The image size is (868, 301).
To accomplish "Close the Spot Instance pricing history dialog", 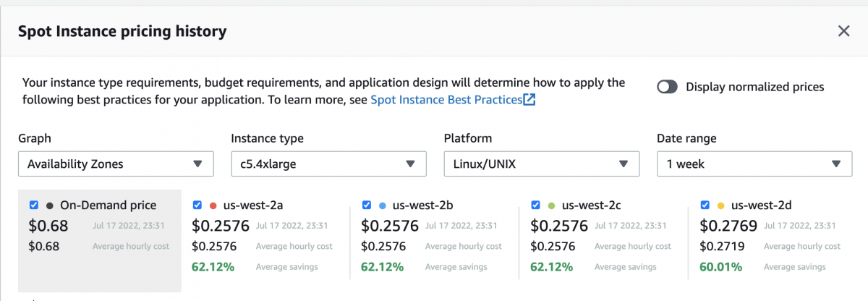I will point(843,31).
